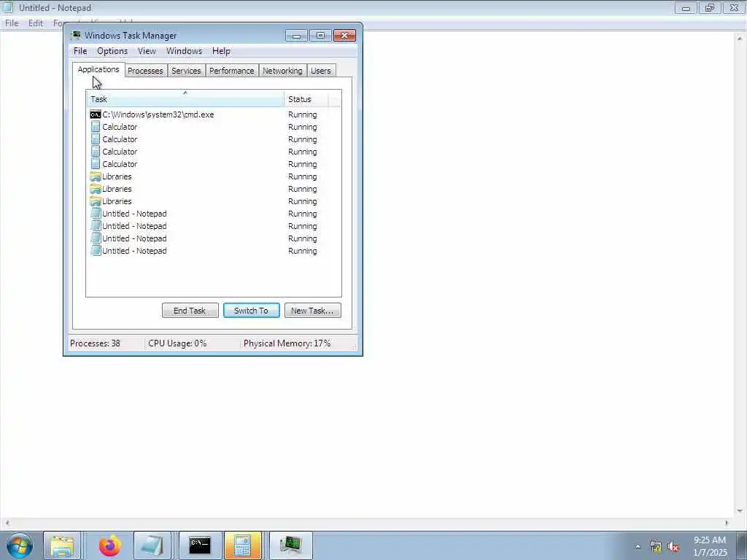Screen dimensions: 747x560
Task: Click the muted volume tray icon
Action: coord(673,547)
